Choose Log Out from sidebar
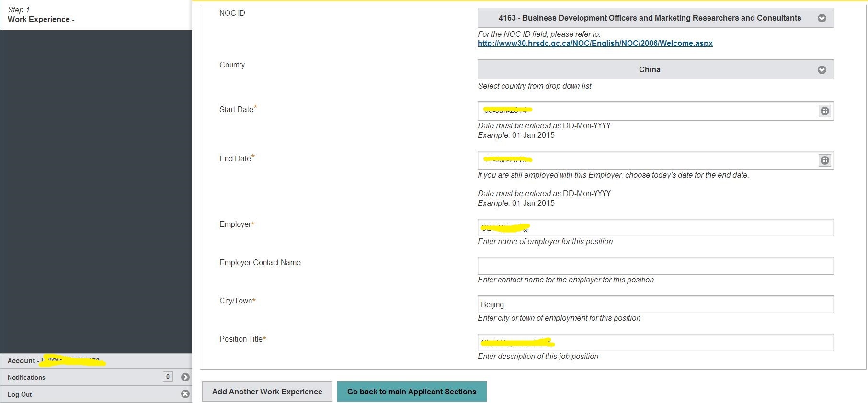 [x=20, y=394]
